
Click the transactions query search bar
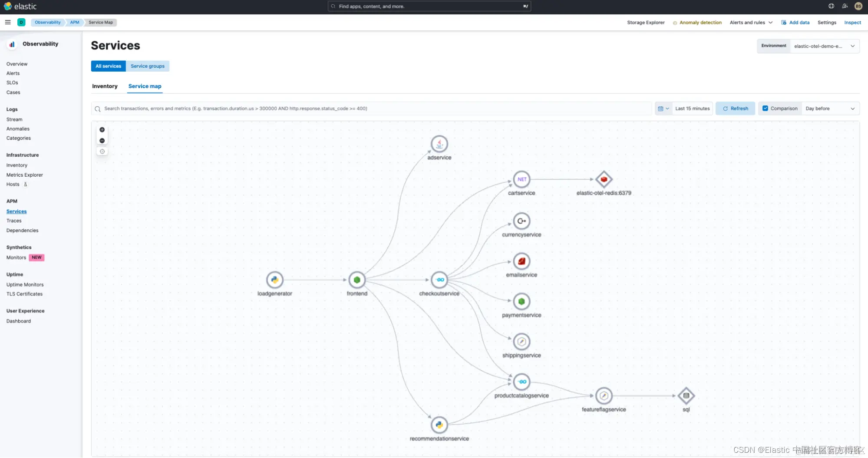tap(371, 109)
